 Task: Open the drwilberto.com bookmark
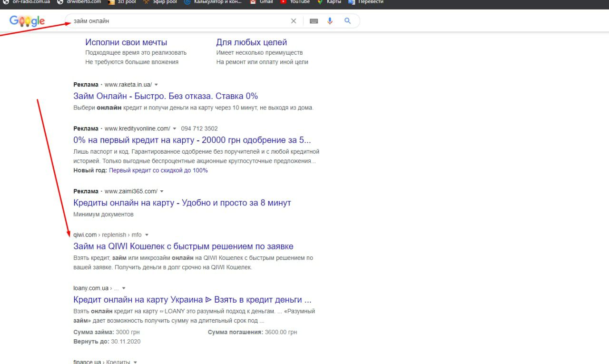(x=79, y=2)
